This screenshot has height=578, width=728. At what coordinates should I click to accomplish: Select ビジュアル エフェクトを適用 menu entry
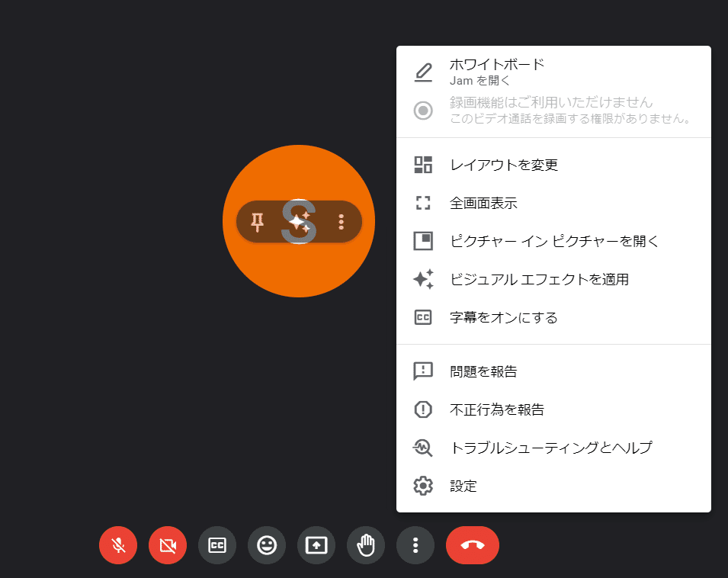[x=553, y=279]
